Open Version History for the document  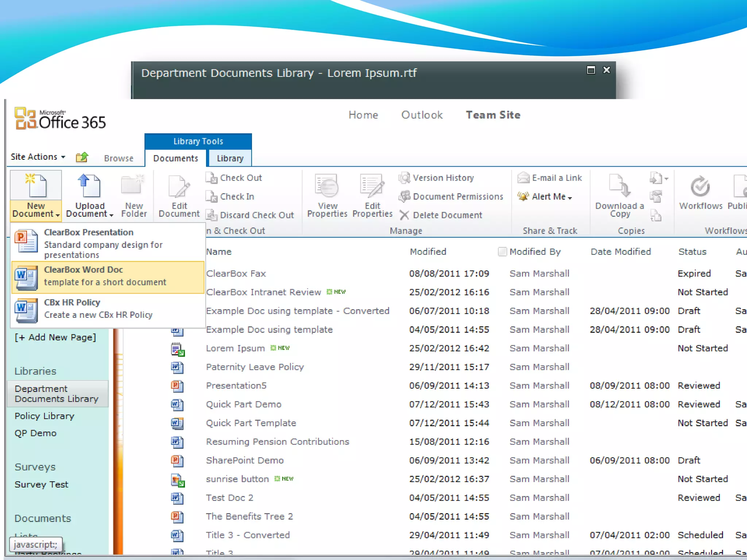tap(443, 178)
